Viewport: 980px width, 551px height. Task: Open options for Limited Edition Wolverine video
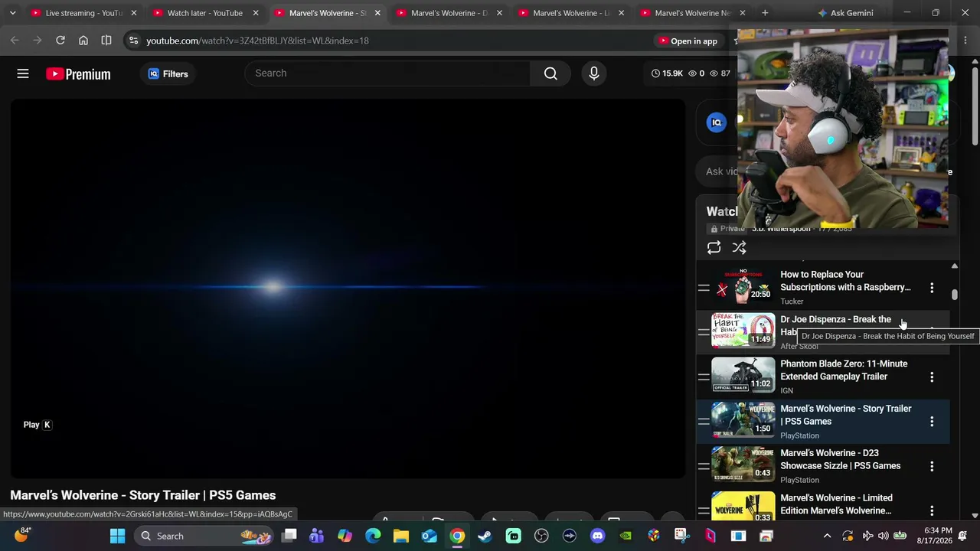point(932,510)
